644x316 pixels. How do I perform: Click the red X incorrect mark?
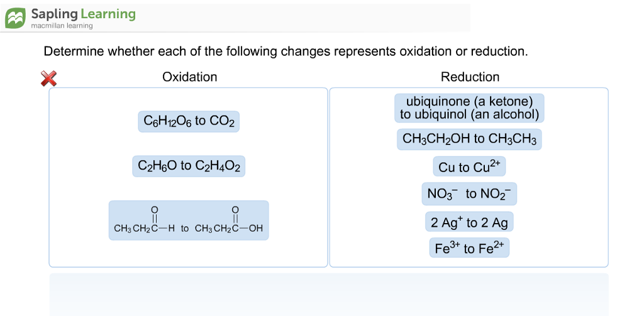[48, 79]
